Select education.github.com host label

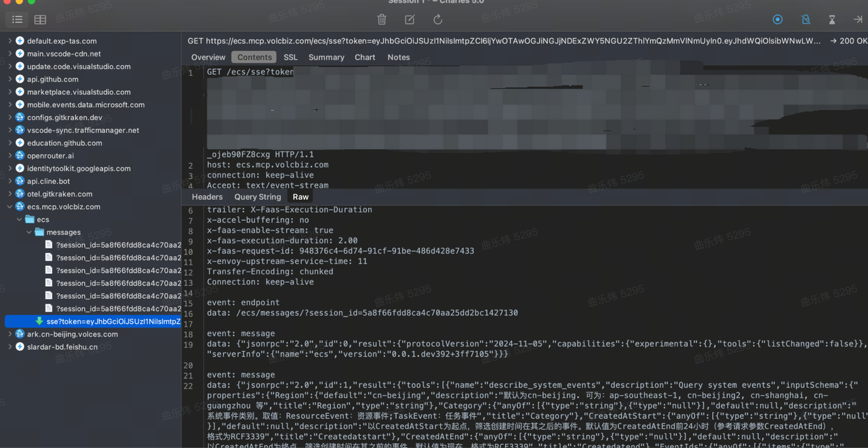coord(64,143)
